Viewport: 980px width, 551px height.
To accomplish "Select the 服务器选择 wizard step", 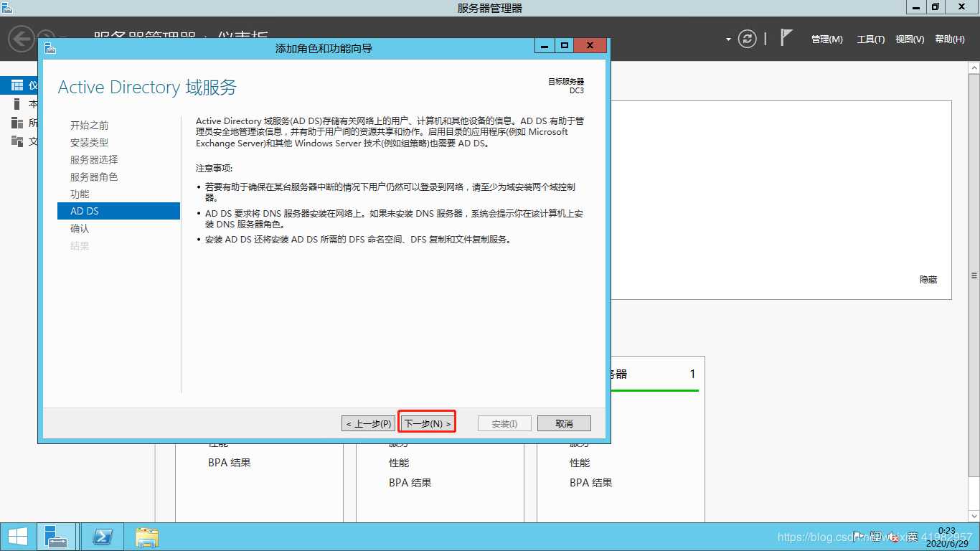I will click(94, 160).
